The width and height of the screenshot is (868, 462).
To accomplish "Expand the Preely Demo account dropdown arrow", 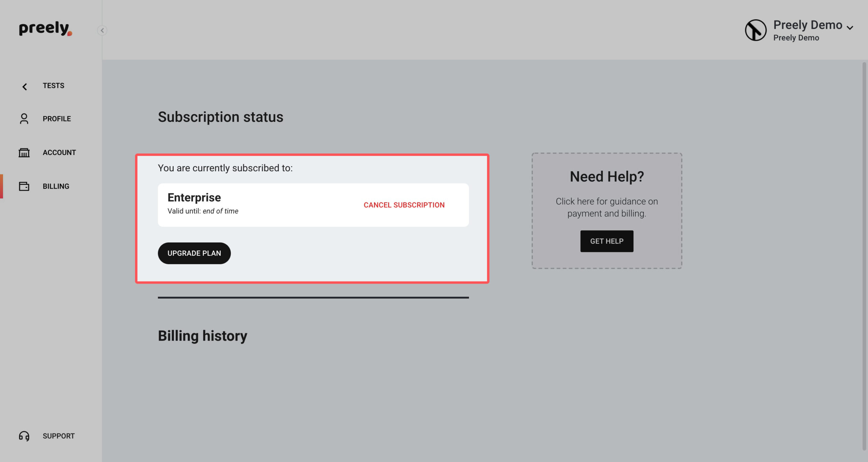I will pos(850,28).
